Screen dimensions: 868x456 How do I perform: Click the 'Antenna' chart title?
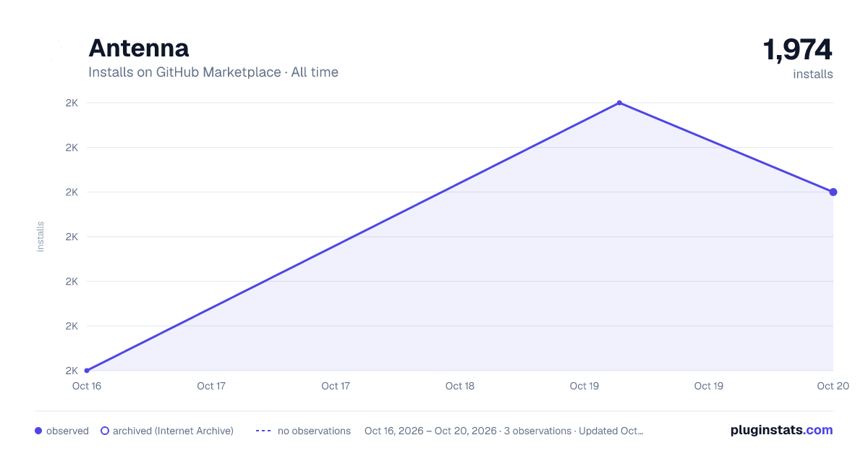tap(139, 48)
